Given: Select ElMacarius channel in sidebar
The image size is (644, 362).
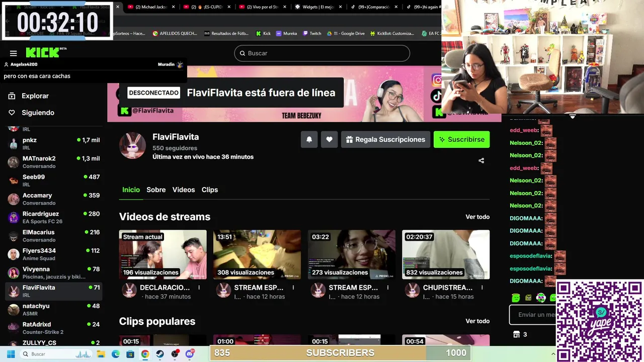Looking at the screenshot, I should pyautogui.click(x=53, y=235).
